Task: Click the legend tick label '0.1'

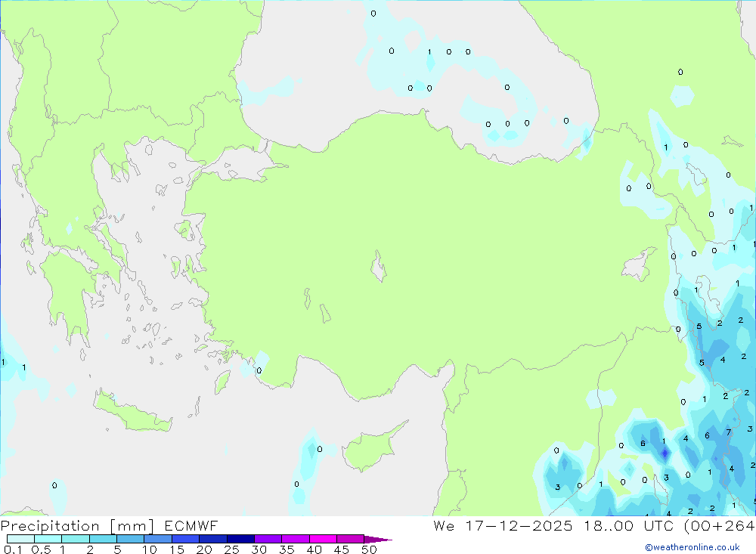Action: pos(13,549)
